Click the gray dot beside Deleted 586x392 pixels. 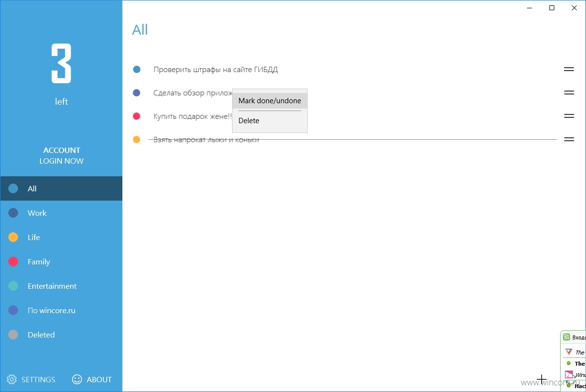tap(13, 335)
